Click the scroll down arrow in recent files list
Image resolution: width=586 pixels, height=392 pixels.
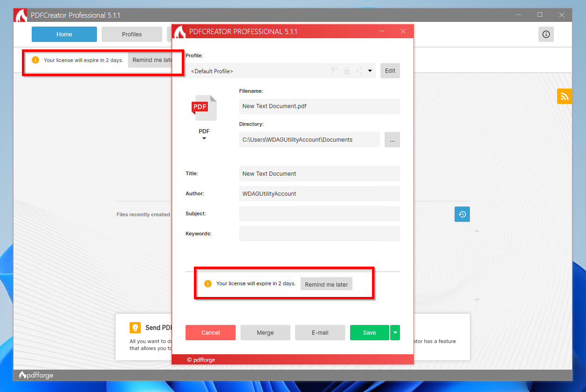coord(477,300)
